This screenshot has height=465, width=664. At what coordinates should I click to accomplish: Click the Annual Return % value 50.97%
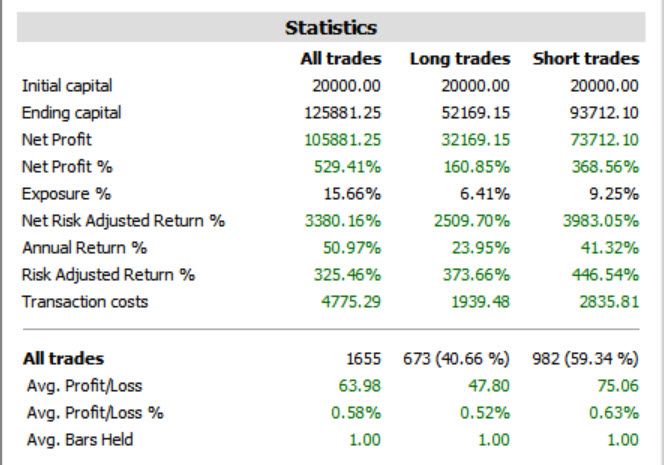tap(353, 248)
